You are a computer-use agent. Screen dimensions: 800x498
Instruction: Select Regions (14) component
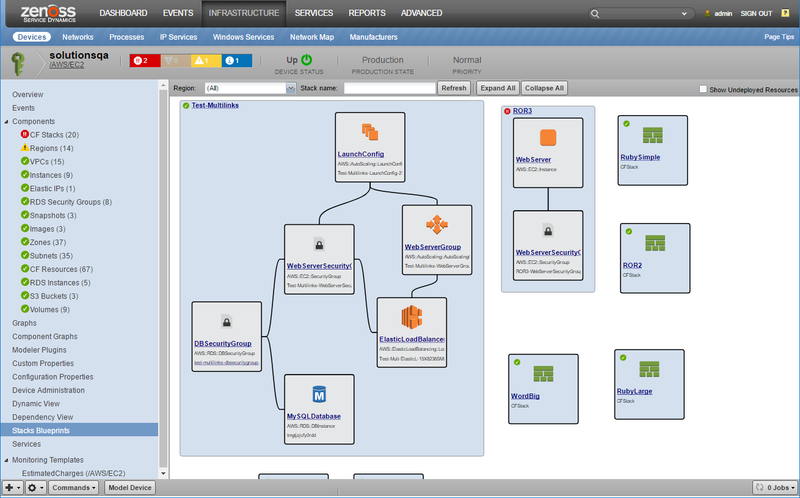coord(52,148)
